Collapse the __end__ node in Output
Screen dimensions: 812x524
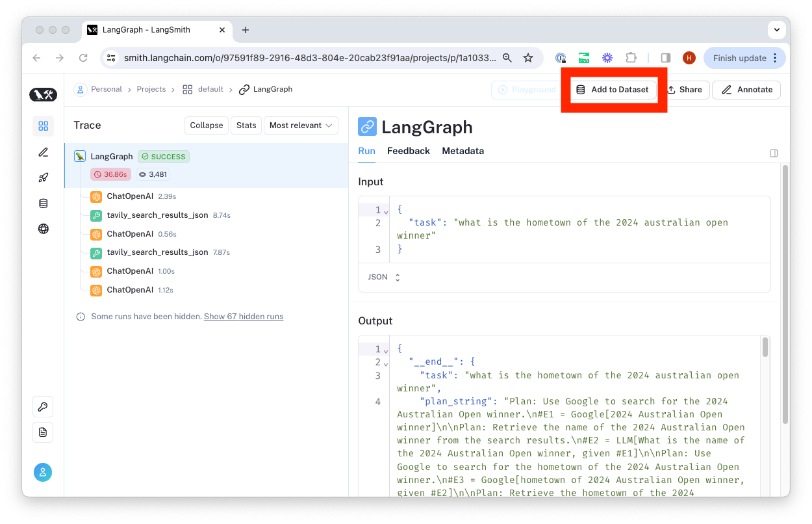click(x=386, y=363)
